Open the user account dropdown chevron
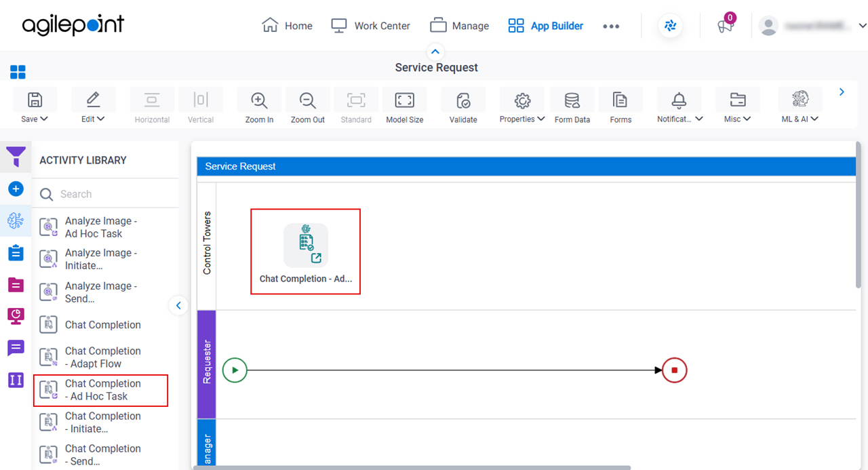The width and height of the screenshot is (868, 470). click(x=862, y=26)
